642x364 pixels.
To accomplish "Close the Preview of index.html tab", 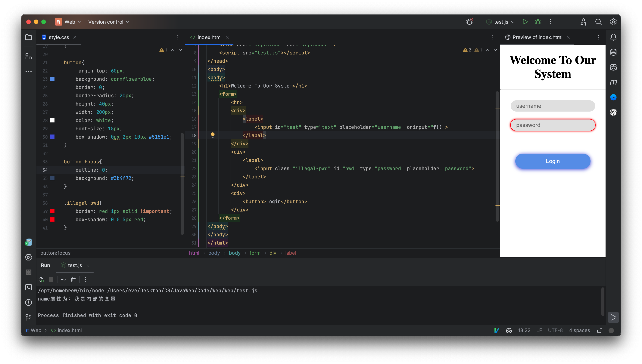I will 568,37.
